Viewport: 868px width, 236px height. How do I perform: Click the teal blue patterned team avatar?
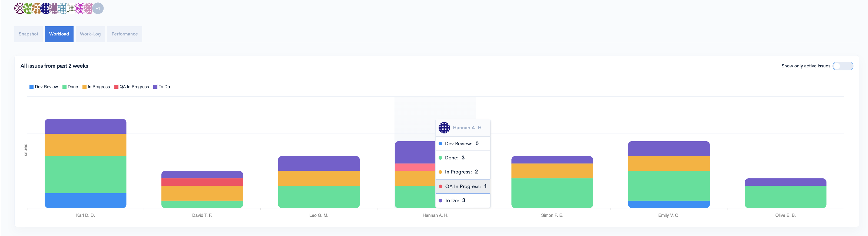point(63,8)
